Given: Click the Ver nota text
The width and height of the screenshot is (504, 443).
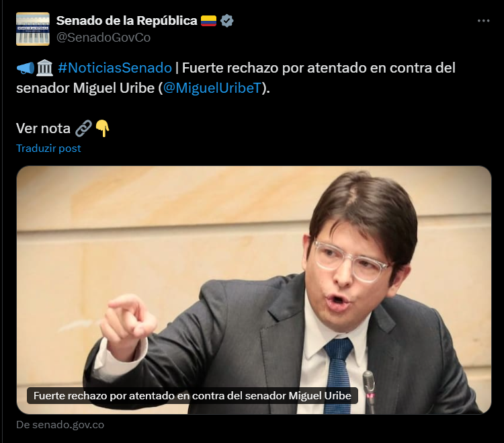Looking at the screenshot, I should tap(43, 128).
